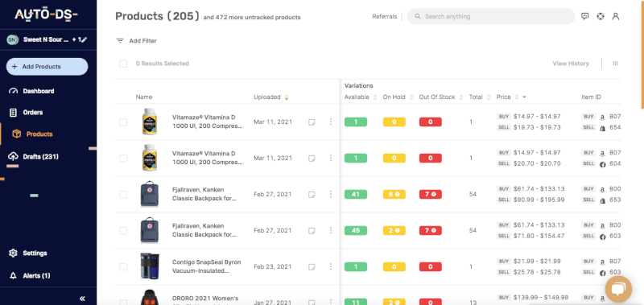The height and width of the screenshot is (305, 644).
Task: Click the edit pencil next to store name
Action: 85,39
